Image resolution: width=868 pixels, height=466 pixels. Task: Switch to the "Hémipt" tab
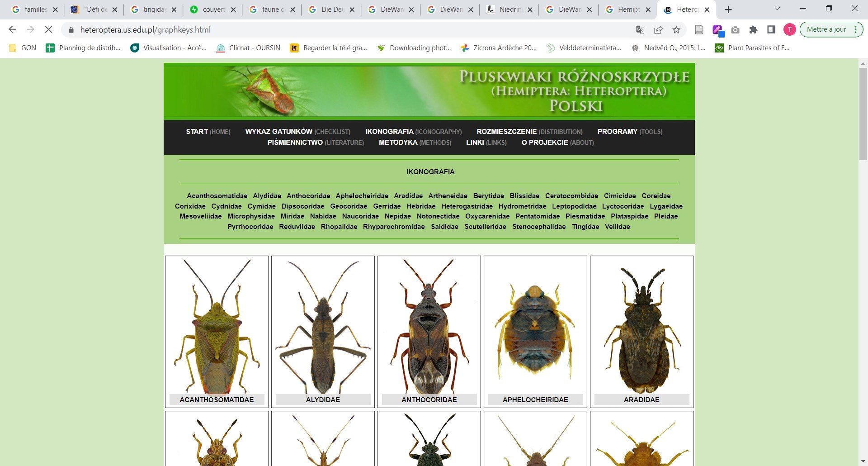[x=628, y=10]
